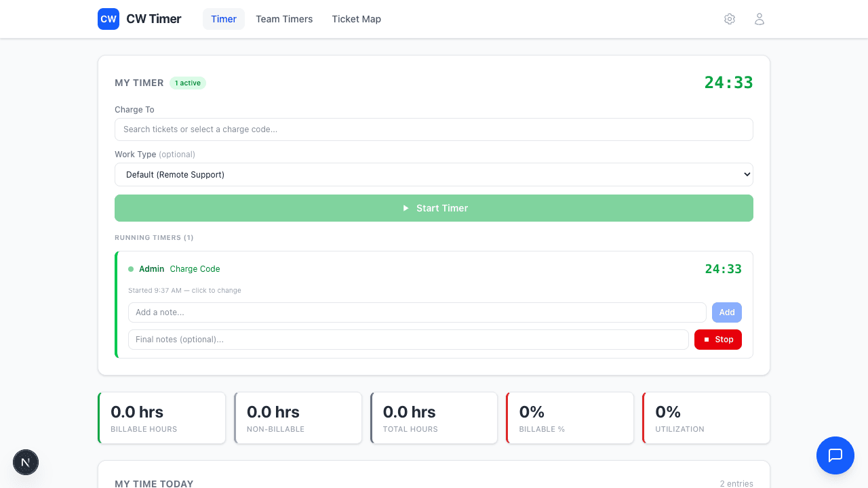Click the Started 9:37 AM time to change

click(x=184, y=291)
